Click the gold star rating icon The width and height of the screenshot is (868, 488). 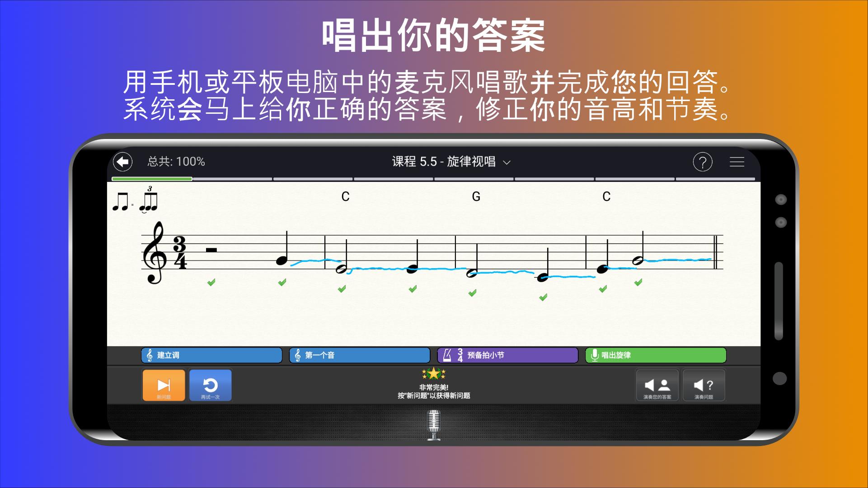coord(434,373)
